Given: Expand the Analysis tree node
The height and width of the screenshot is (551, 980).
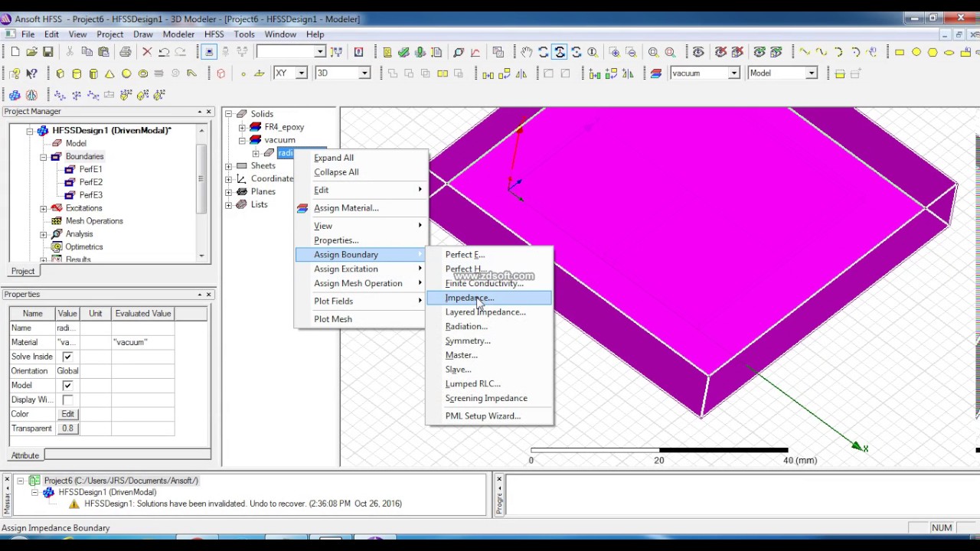Looking at the screenshot, I should [44, 234].
